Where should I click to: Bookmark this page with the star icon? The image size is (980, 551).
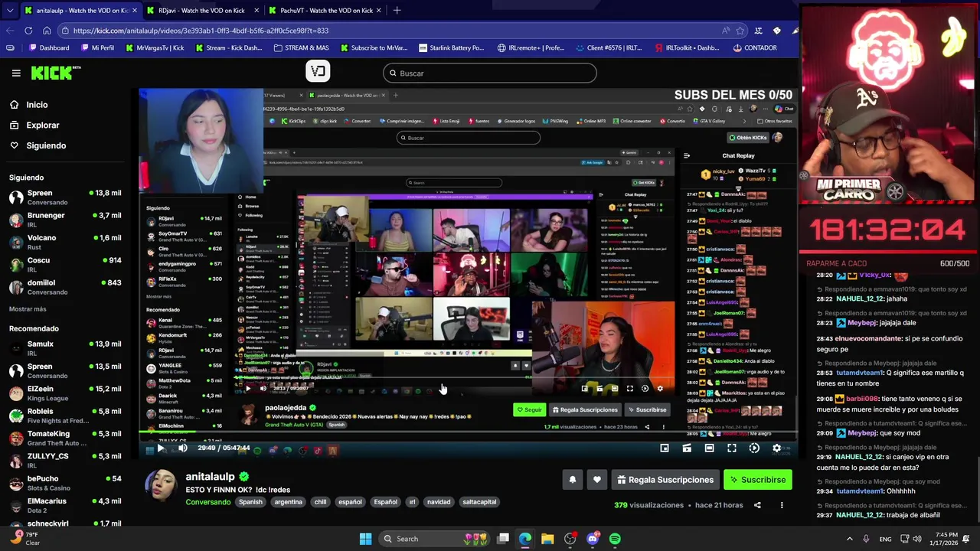tap(740, 31)
